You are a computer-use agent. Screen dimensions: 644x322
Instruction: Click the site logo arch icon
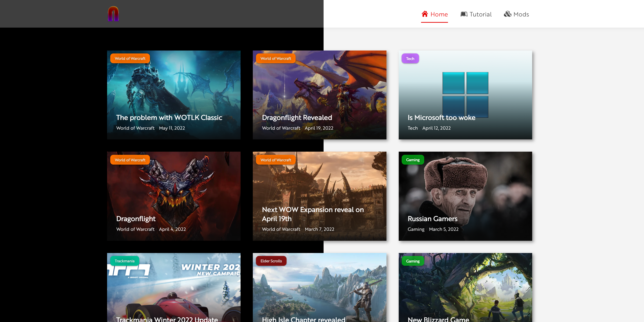[113, 14]
